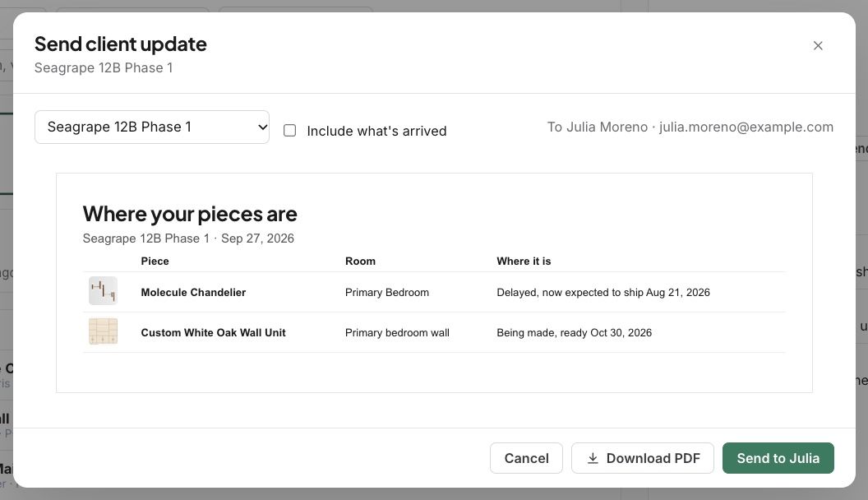Screen dimensions: 868x500
Task: Click the Delayed, now expected to ship status
Action: 603,293
